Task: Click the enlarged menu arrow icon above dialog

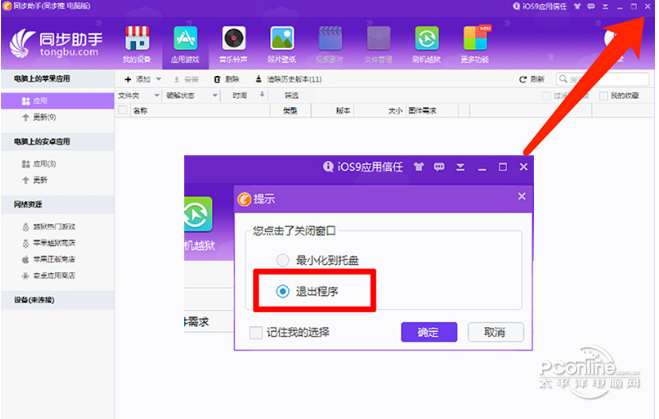Action: (461, 167)
